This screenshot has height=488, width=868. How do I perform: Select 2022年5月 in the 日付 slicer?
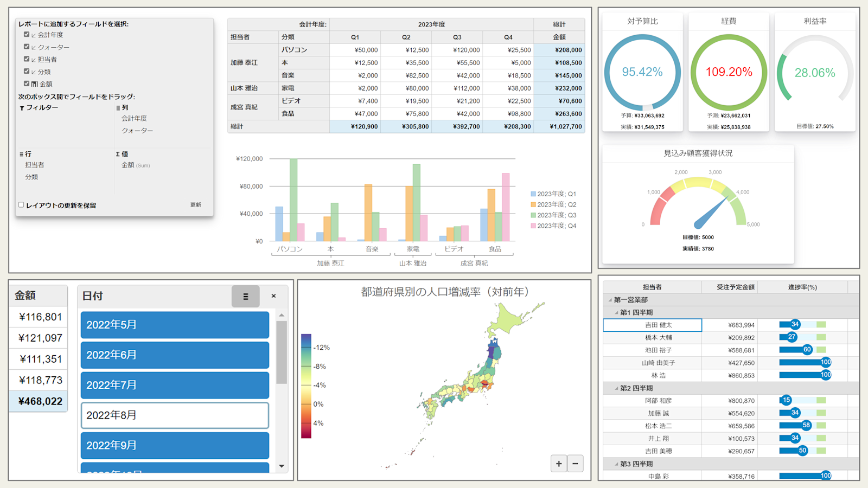[x=175, y=325]
